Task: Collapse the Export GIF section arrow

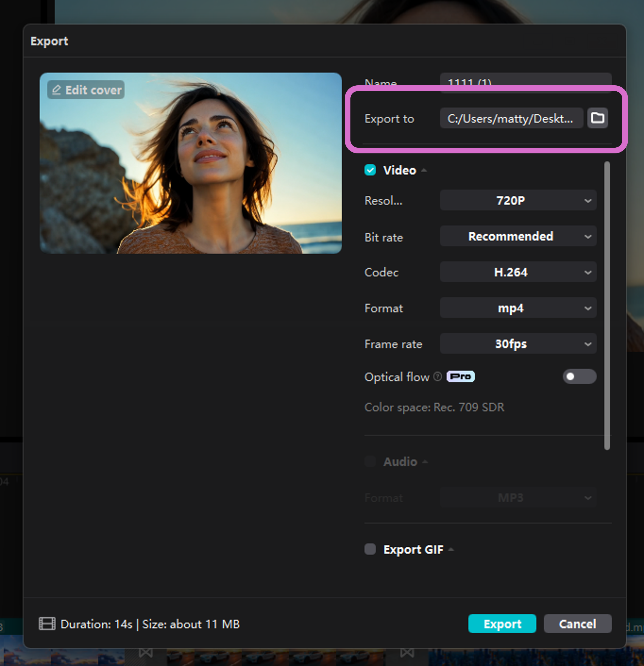Action: click(451, 549)
